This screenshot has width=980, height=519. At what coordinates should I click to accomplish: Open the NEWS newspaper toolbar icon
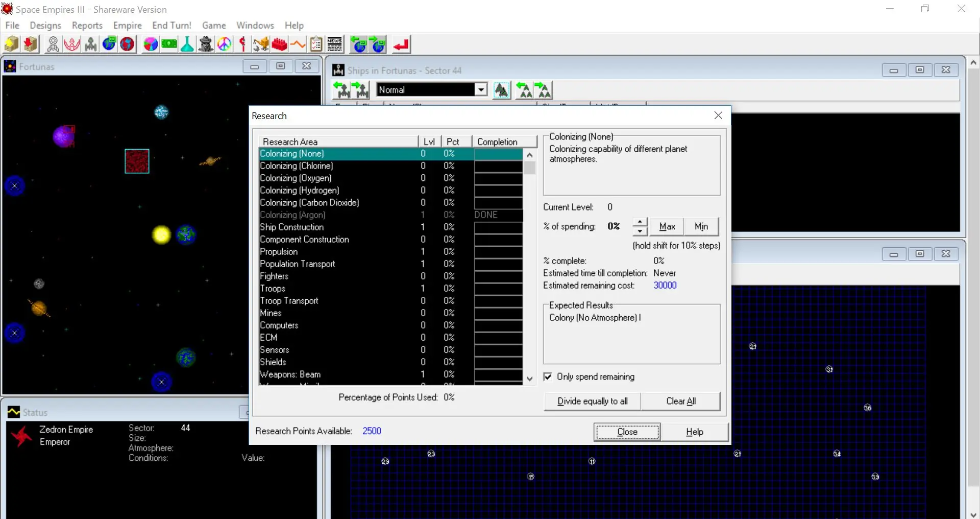(335, 44)
